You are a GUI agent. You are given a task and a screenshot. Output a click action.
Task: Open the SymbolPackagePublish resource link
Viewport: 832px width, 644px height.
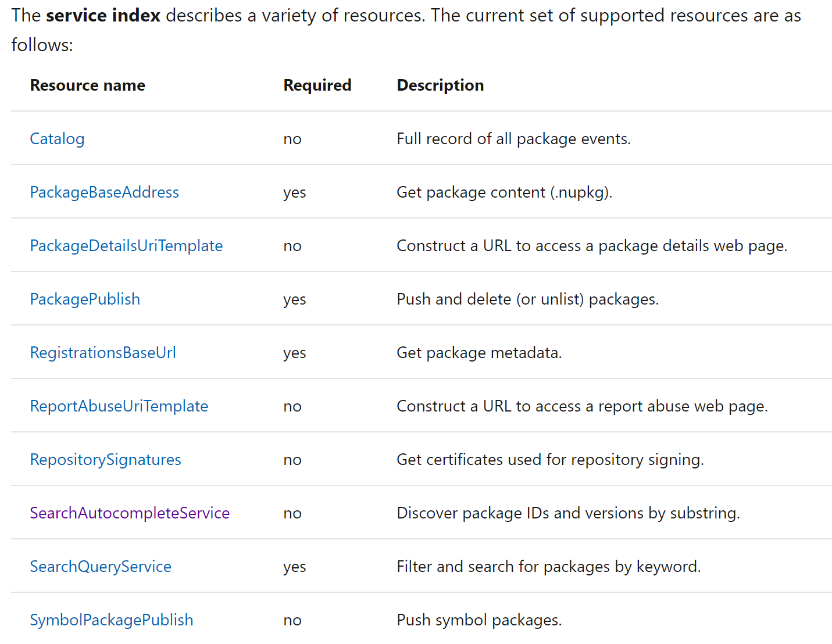111,620
